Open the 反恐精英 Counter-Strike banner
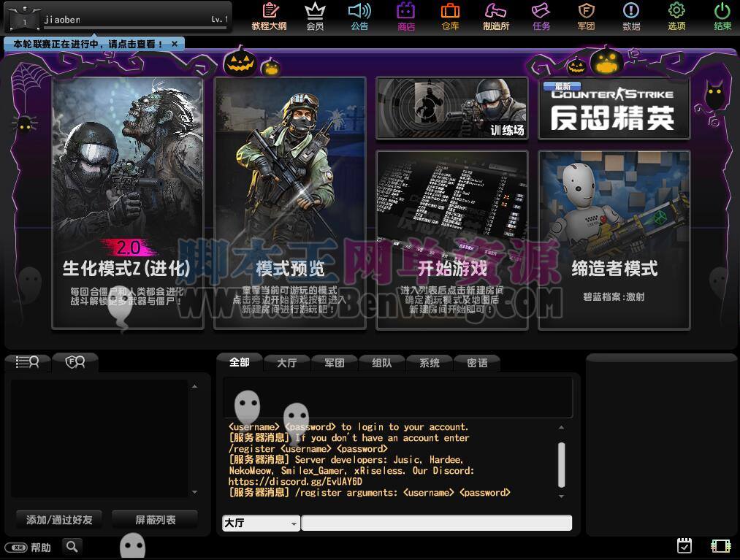This screenshot has width=740, height=560. click(x=614, y=108)
